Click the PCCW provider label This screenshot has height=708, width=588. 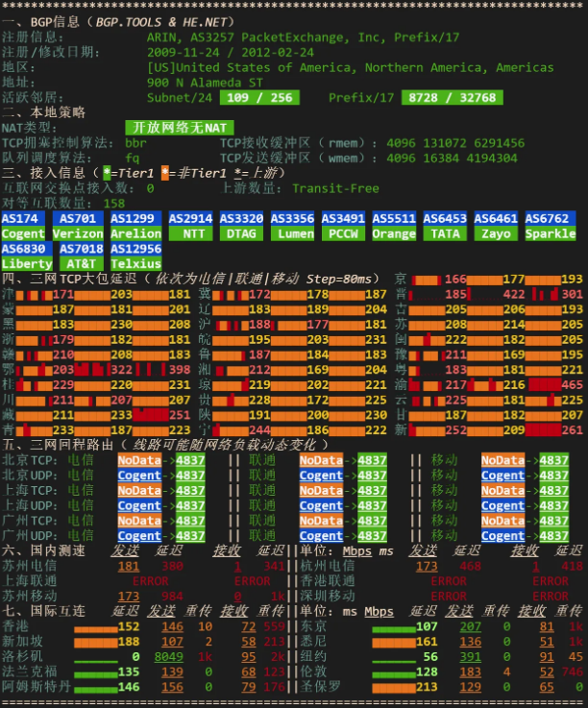pyautogui.click(x=343, y=233)
